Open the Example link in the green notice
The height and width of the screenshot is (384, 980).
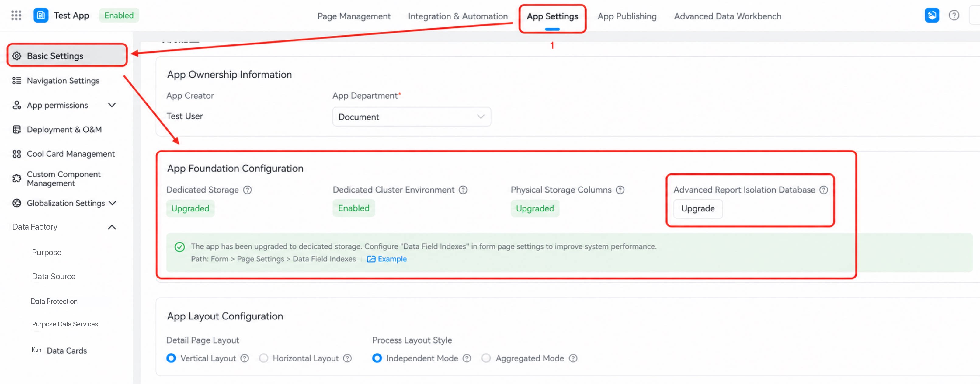point(387,259)
